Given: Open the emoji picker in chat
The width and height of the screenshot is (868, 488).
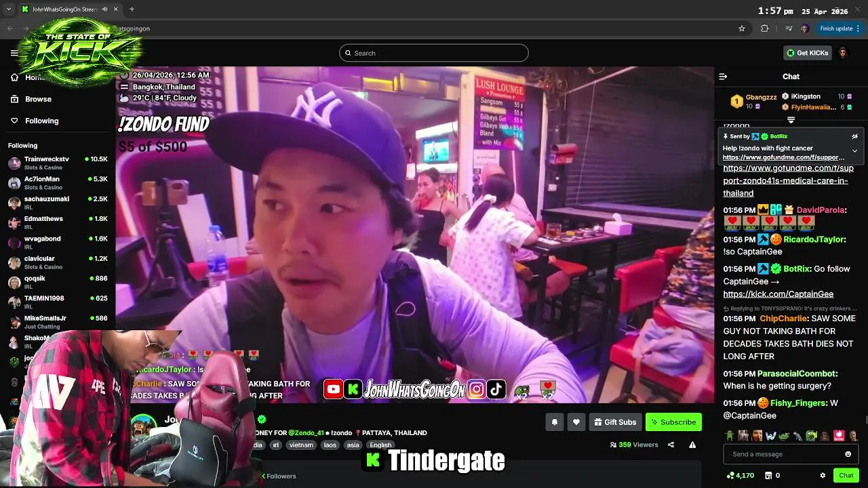Looking at the screenshot, I should [x=848, y=454].
